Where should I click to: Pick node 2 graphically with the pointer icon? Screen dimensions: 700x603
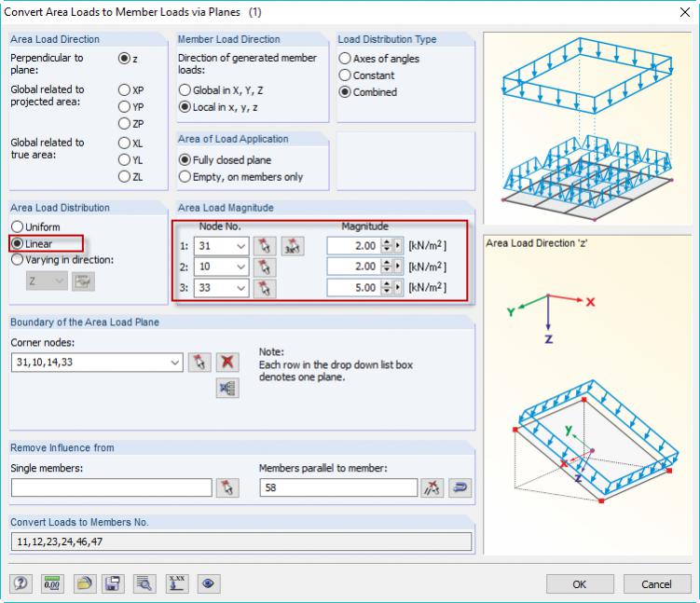[x=265, y=267]
